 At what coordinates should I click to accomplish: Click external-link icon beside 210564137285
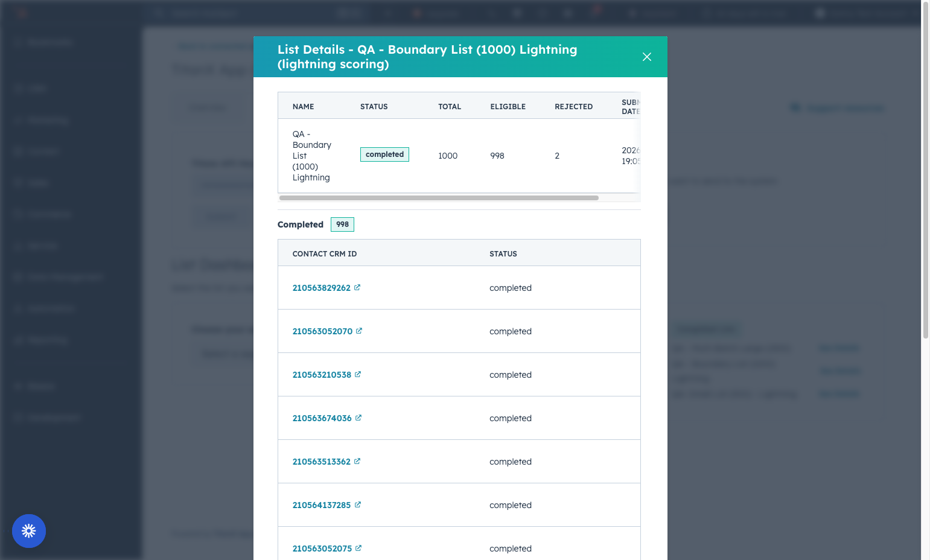[x=358, y=504]
